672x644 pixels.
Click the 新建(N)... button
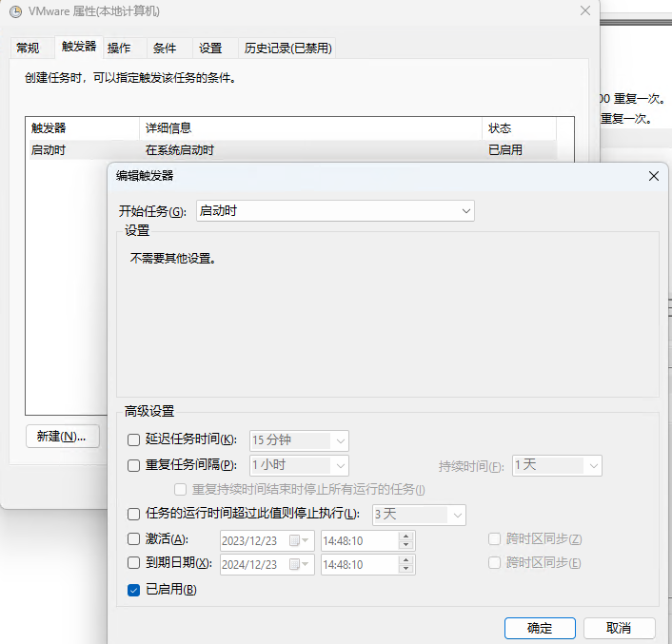point(62,437)
